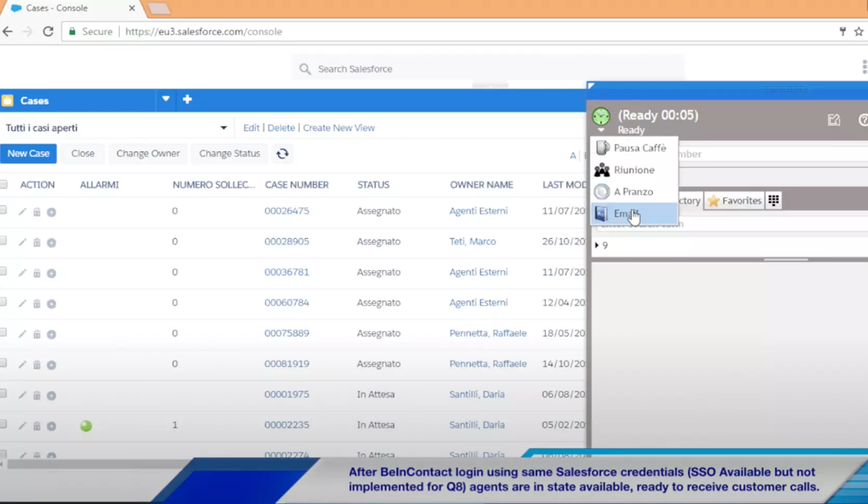Screen dimensions: 868x504
Task: Open the dialpad grid icon
Action: 774,201
